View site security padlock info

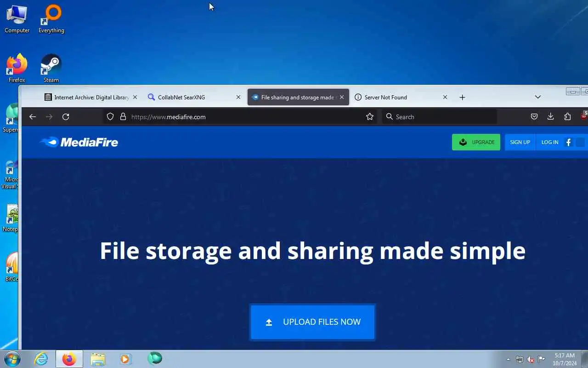click(x=123, y=117)
